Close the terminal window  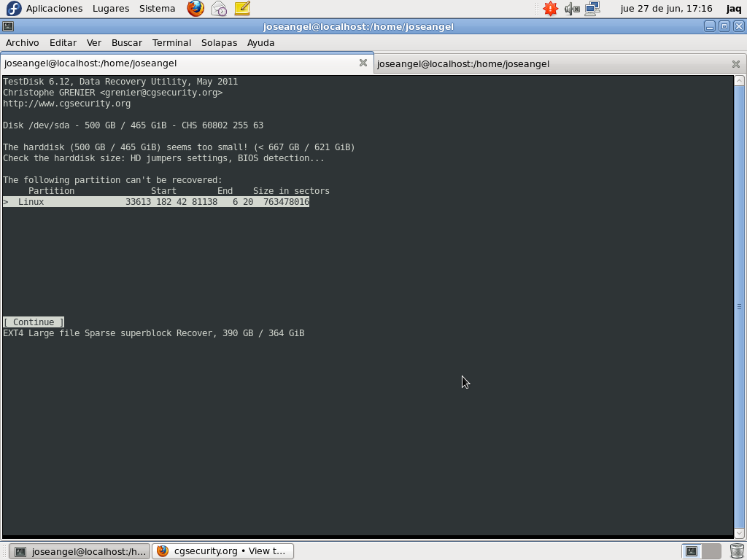click(x=739, y=27)
